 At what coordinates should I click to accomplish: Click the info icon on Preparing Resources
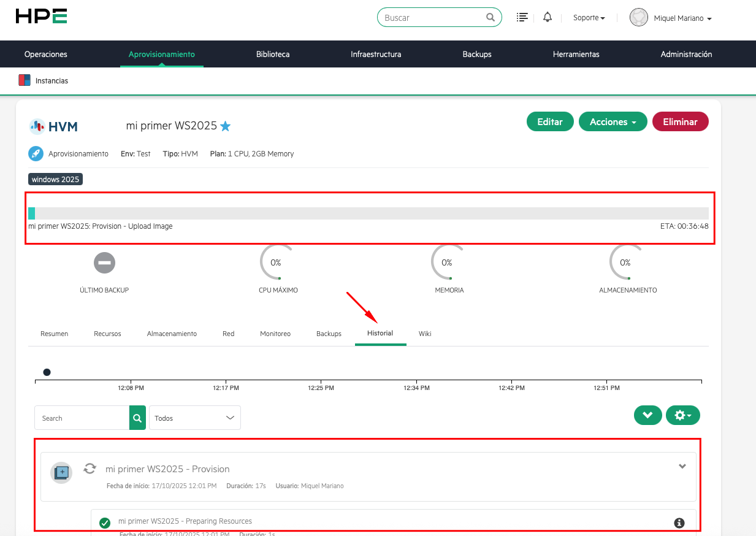(679, 523)
